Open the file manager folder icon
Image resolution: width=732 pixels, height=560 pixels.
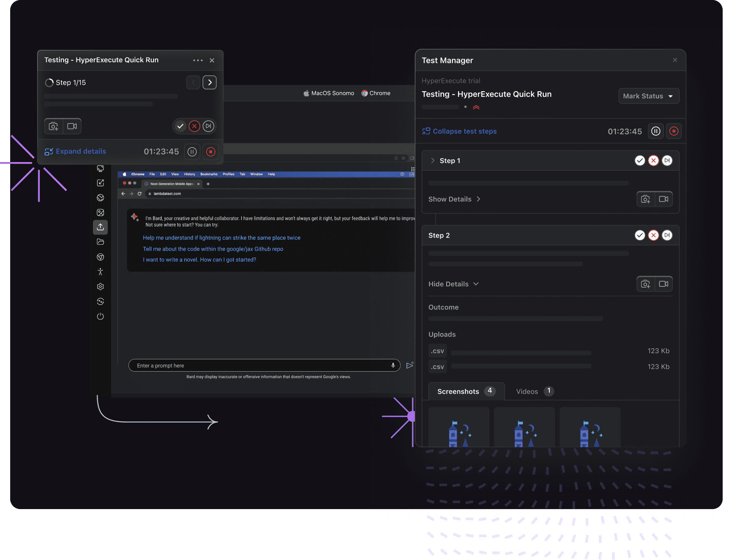point(101,242)
